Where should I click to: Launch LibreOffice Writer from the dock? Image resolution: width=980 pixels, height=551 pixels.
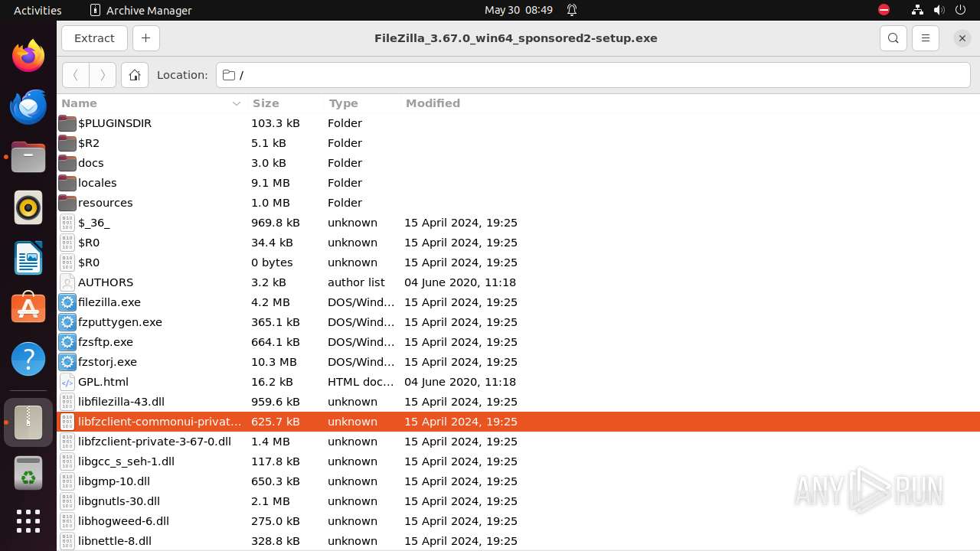tap(28, 258)
